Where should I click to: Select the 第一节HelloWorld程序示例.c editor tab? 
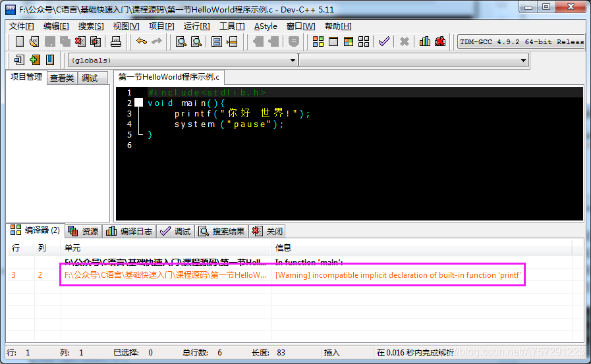[169, 77]
